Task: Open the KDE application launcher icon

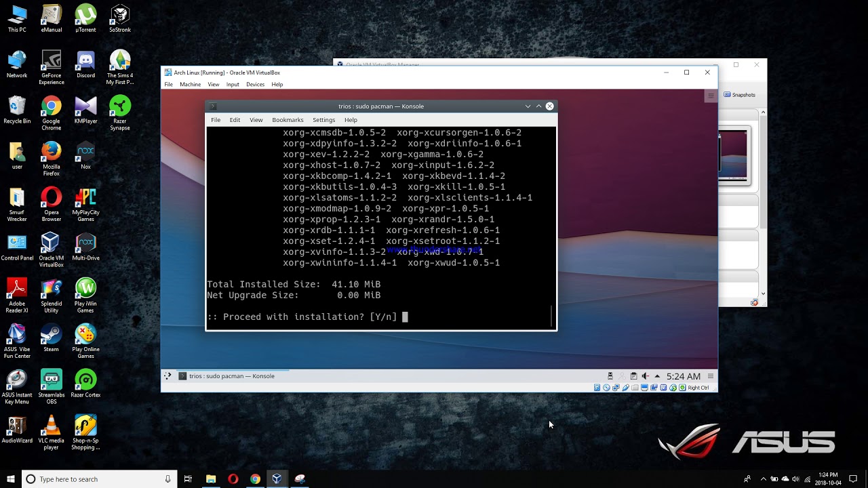Action: pyautogui.click(x=167, y=375)
